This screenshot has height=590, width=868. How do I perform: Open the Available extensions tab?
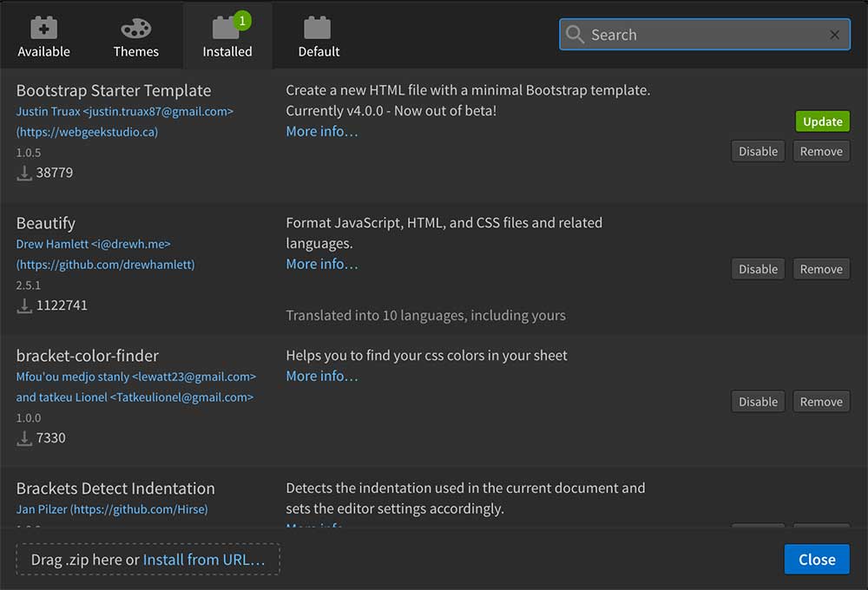(x=43, y=38)
